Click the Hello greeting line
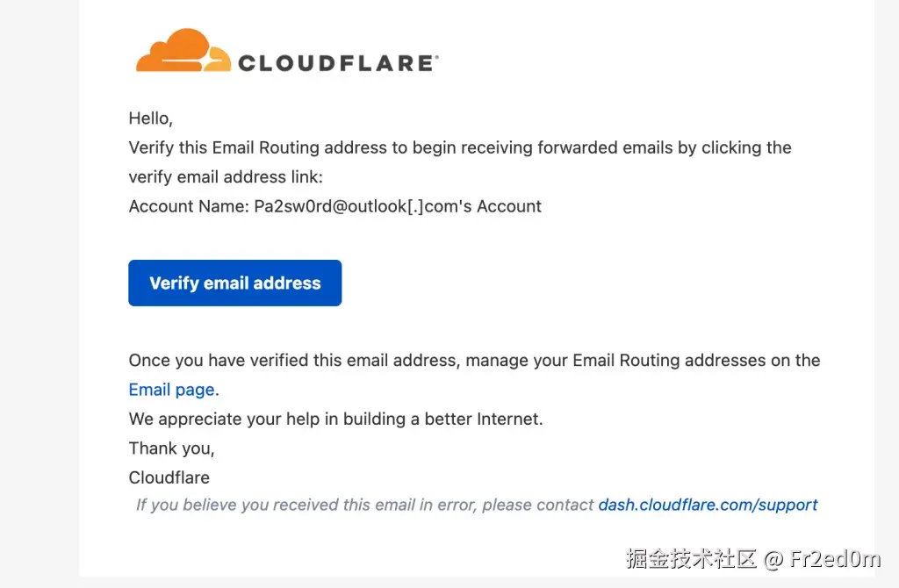The height and width of the screenshot is (588, 899). tap(148, 118)
